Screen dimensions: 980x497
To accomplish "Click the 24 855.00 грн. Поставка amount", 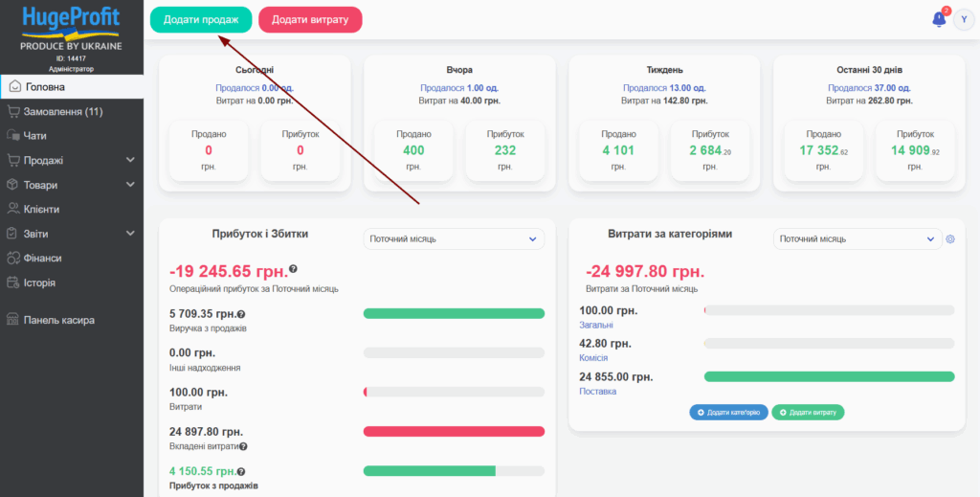I will point(616,377).
